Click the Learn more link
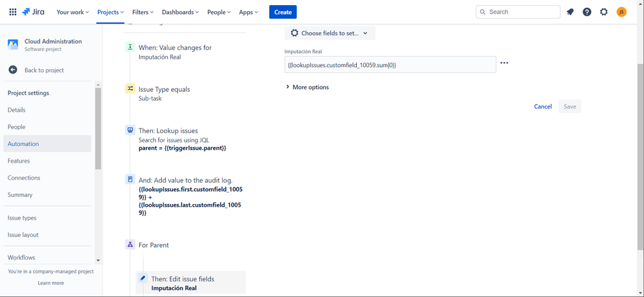The height and width of the screenshot is (297, 644). tap(51, 283)
